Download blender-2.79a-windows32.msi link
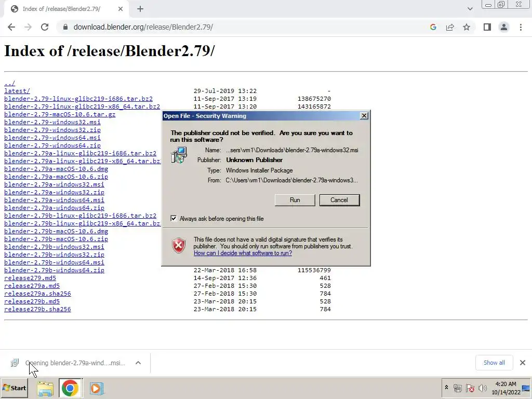The height and width of the screenshot is (399, 532). point(54,184)
